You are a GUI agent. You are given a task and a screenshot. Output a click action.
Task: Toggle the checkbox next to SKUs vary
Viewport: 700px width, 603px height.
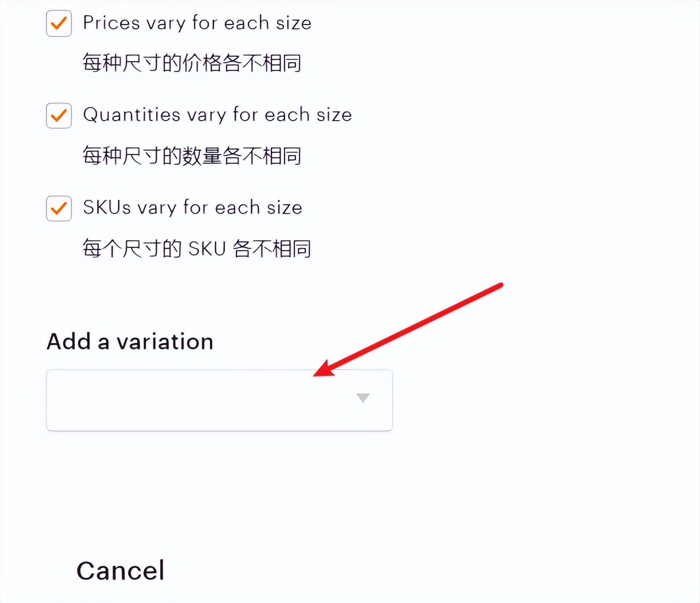[58, 208]
